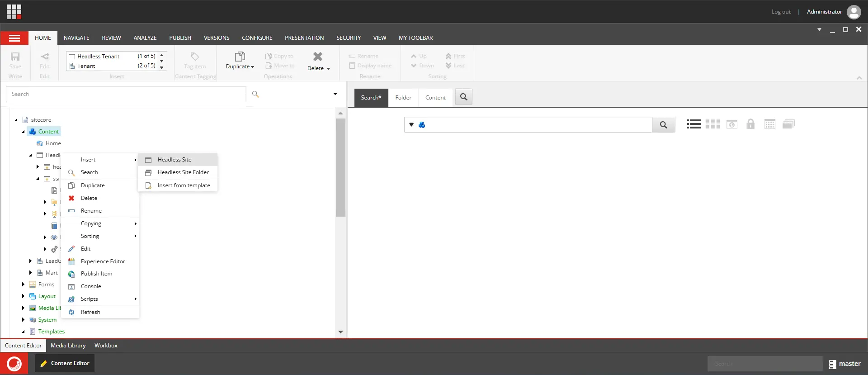Open the tree search options dropdown arrow
Image resolution: width=868 pixels, height=375 pixels.
335,94
